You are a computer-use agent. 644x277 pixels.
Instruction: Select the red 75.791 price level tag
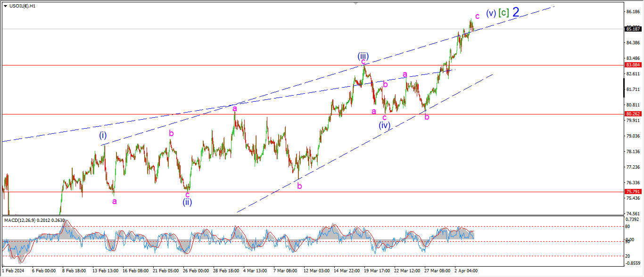[x=632, y=192]
